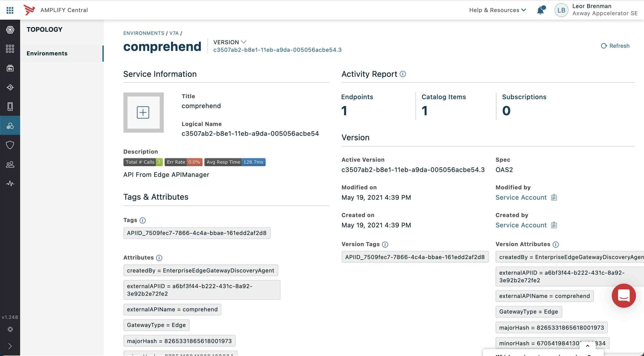This screenshot has height=356, width=644.
Task: Click externalAPIName chip in Version Attributes
Action: pyautogui.click(x=544, y=296)
